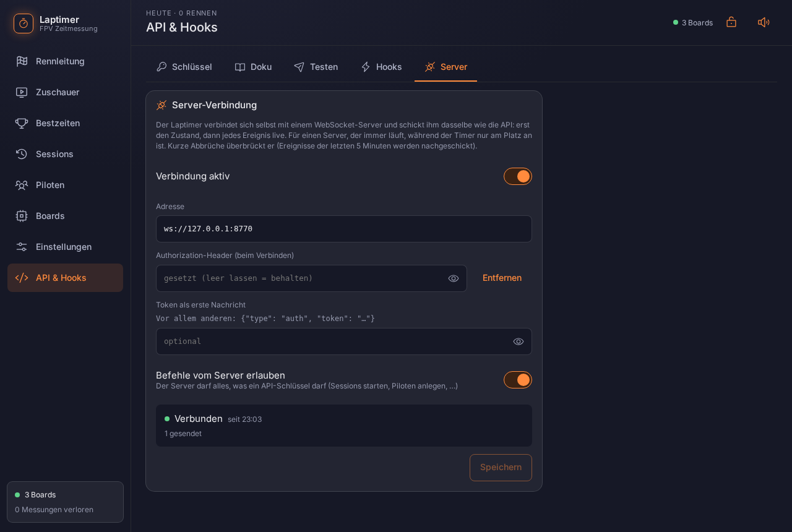Click the API & Hooks code icon
The height and width of the screenshot is (532, 792).
(22, 278)
